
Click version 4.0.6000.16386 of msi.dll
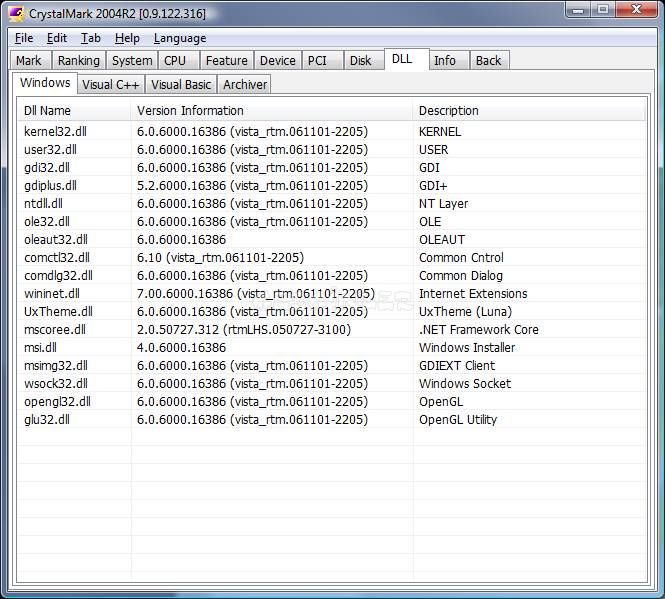tap(182, 348)
